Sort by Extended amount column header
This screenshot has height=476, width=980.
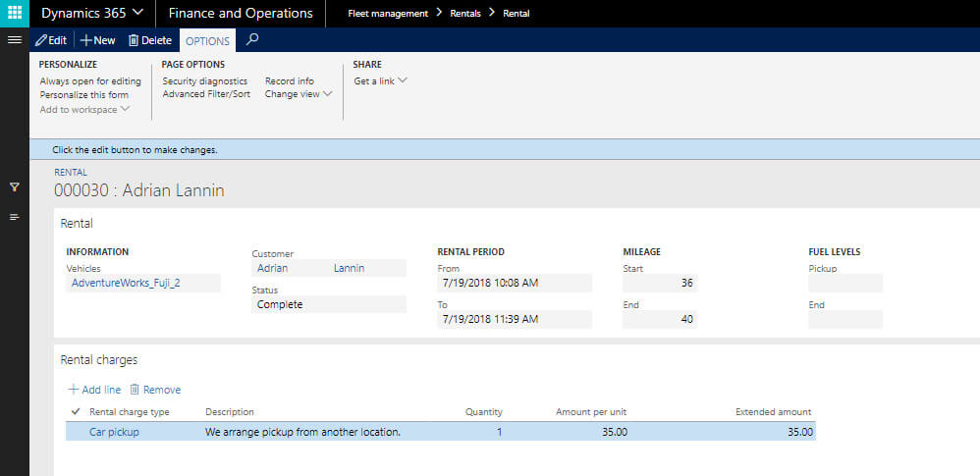tap(773, 412)
